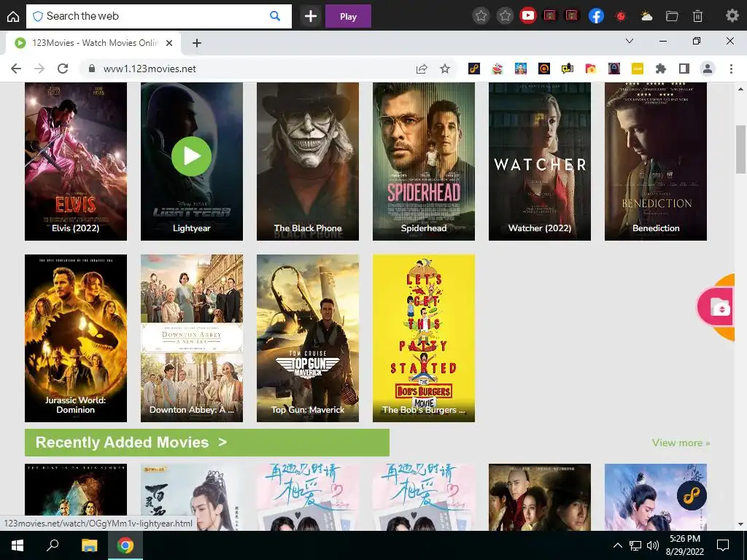Viewport: 747px width, 560px height.
Task: Open Windows taskbar search
Action: coord(53,545)
